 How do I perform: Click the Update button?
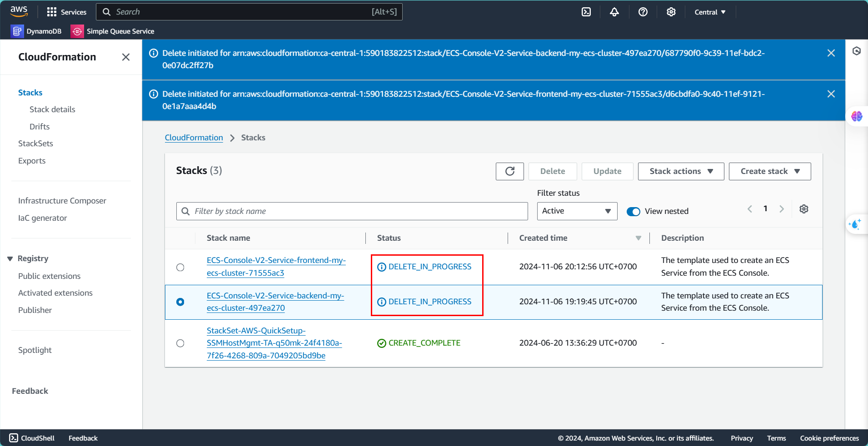pos(607,171)
